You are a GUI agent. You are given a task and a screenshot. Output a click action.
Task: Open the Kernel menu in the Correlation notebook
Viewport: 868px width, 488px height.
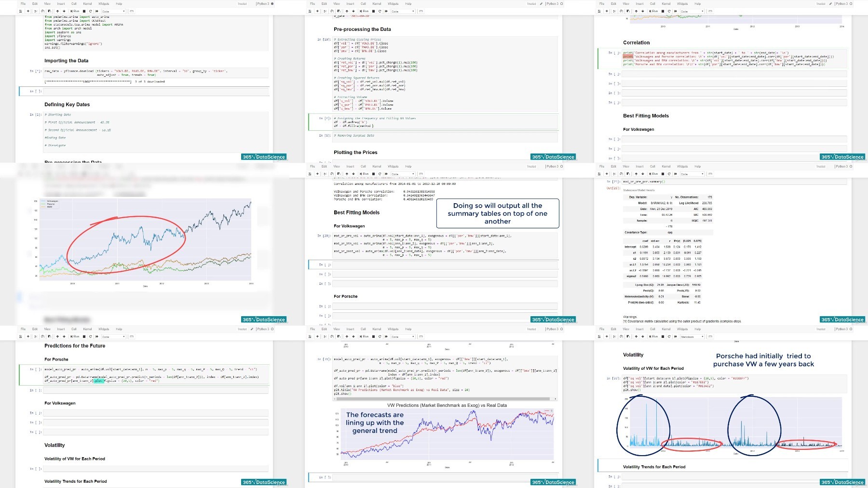click(666, 4)
